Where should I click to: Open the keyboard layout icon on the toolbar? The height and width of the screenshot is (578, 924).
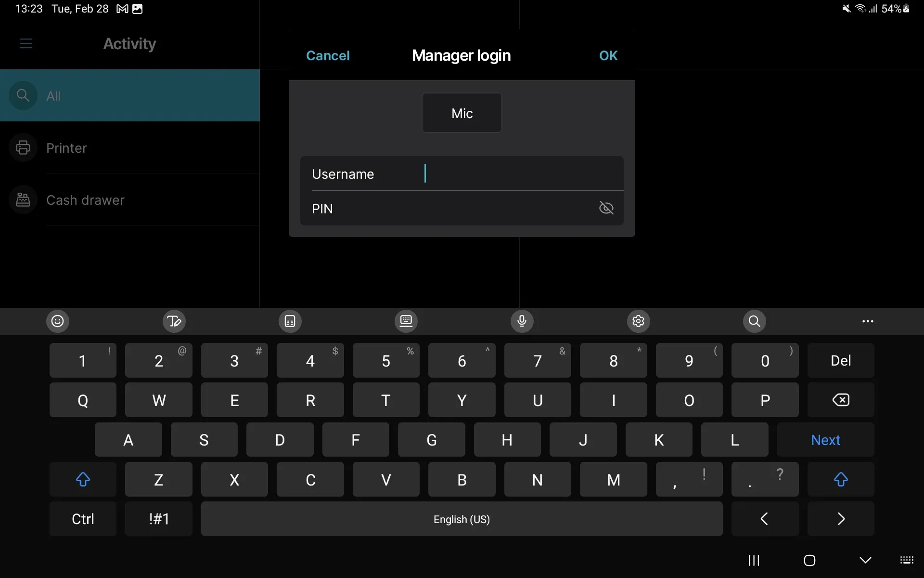point(406,321)
